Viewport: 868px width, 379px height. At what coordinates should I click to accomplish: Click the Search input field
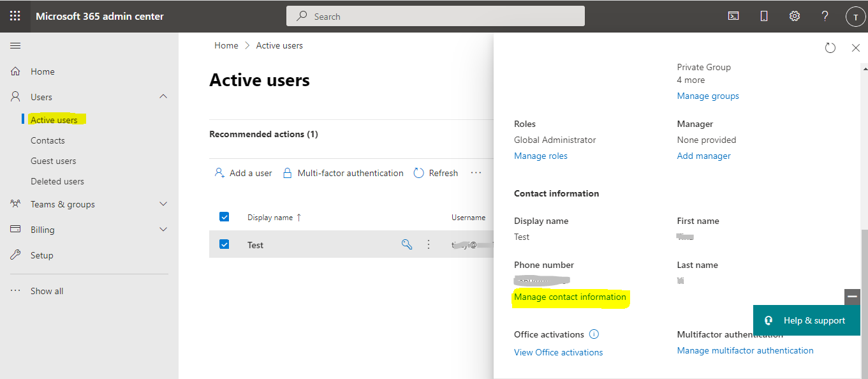[436, 15]
